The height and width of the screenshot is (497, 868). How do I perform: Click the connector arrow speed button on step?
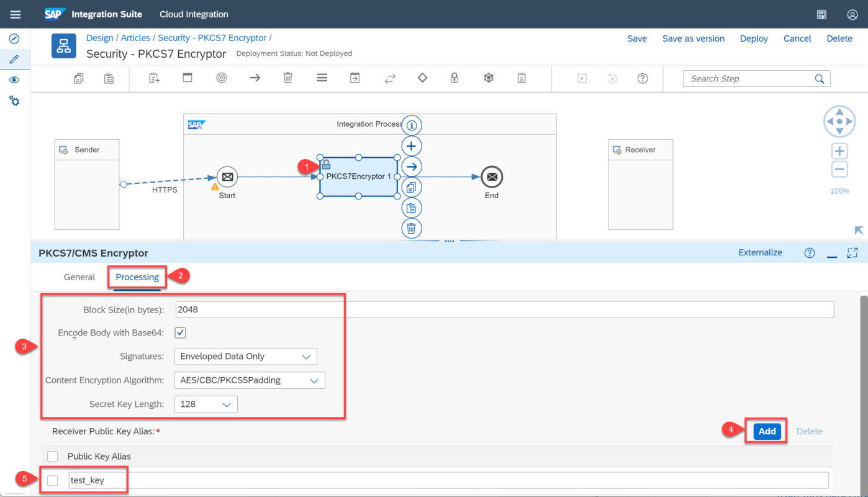[x=411, y=166]
